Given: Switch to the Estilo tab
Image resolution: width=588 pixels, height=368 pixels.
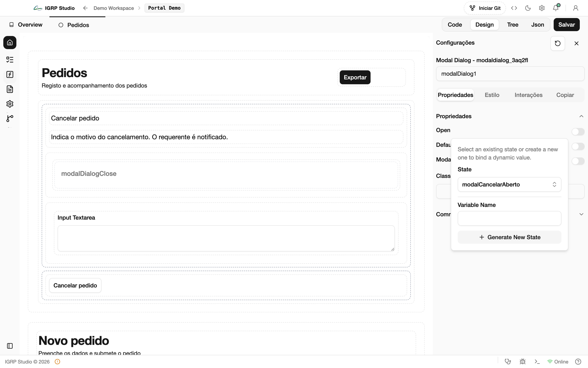Looking at the screenshot, I should click(492, 95).
